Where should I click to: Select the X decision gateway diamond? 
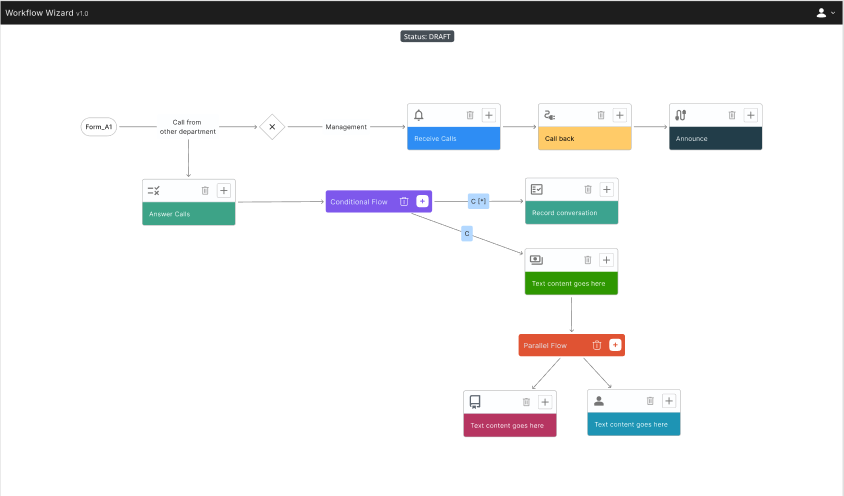[272, 127]
